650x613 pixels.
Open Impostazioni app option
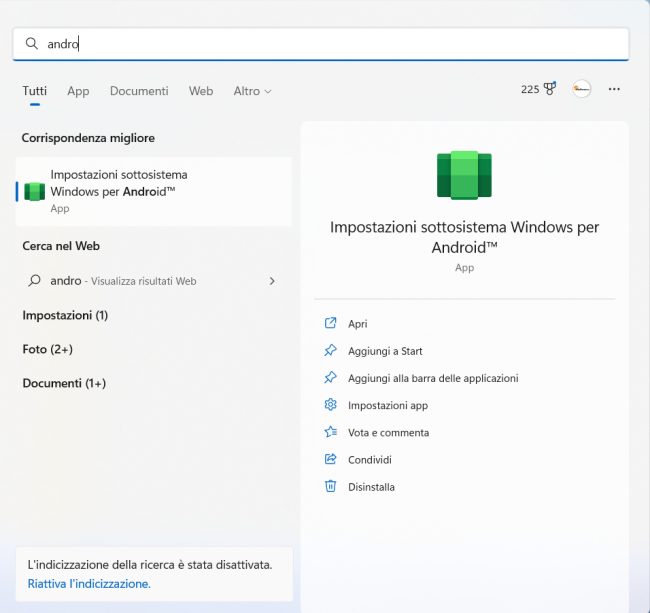tap(388, 405)
